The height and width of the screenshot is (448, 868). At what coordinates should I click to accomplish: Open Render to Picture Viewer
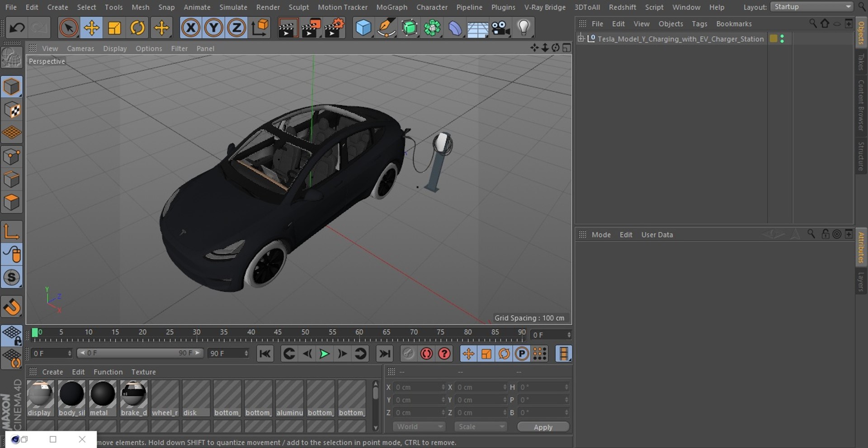[x=311, y=28]
